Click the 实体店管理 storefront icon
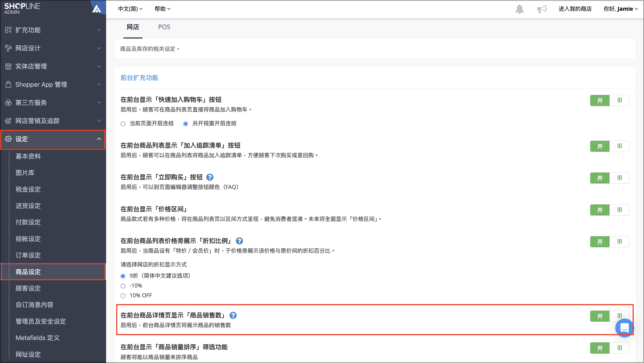The image size is (644, 363). [x=8, y=66]
